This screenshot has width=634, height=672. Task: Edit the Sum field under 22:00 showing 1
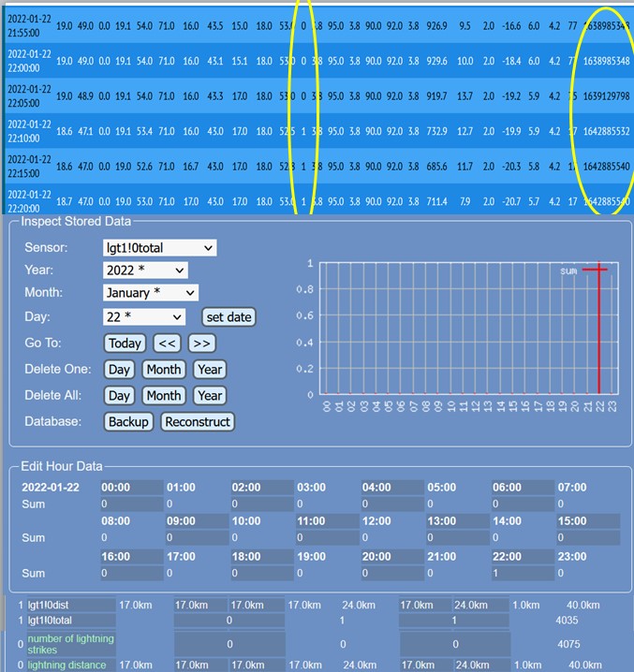(x=523, y=573)
